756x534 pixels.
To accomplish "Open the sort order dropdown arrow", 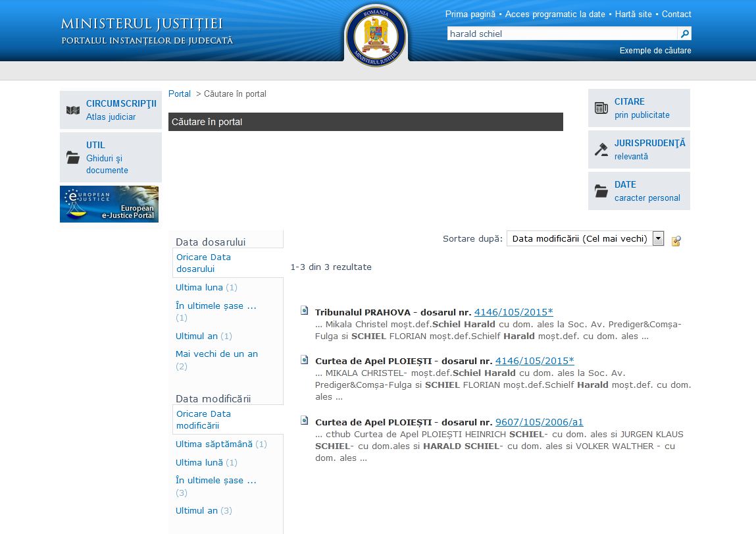I will (658, 239).
